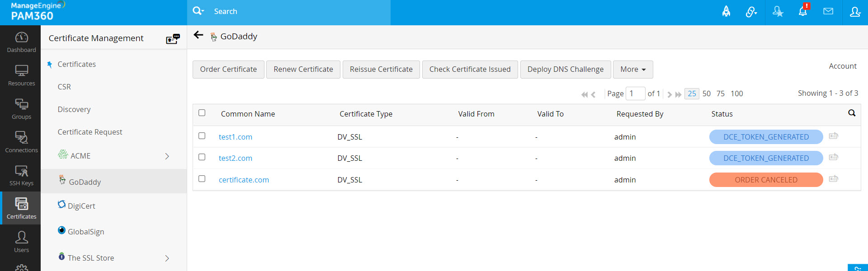Click the ManageEngine PAM360 logo
The image size is (868, 271).
[x=38, y=11]
